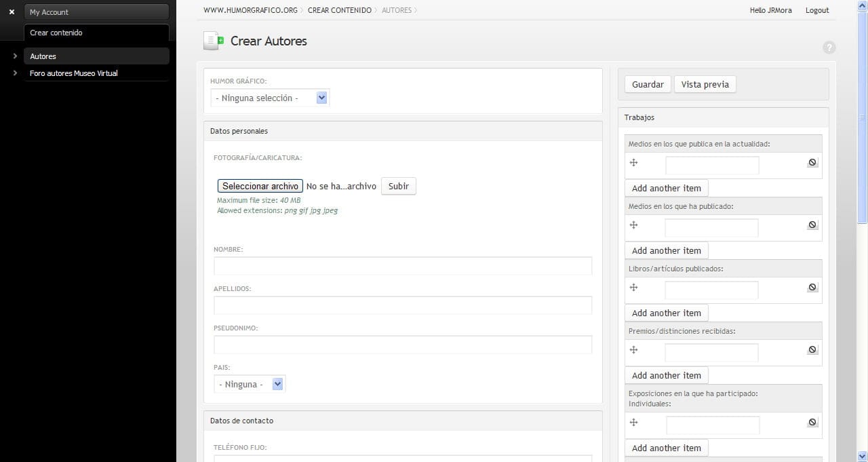The height and width of the screenshot is (462, 868).
Task: Expand the Autores sidebar arrow
Action: 15,56
